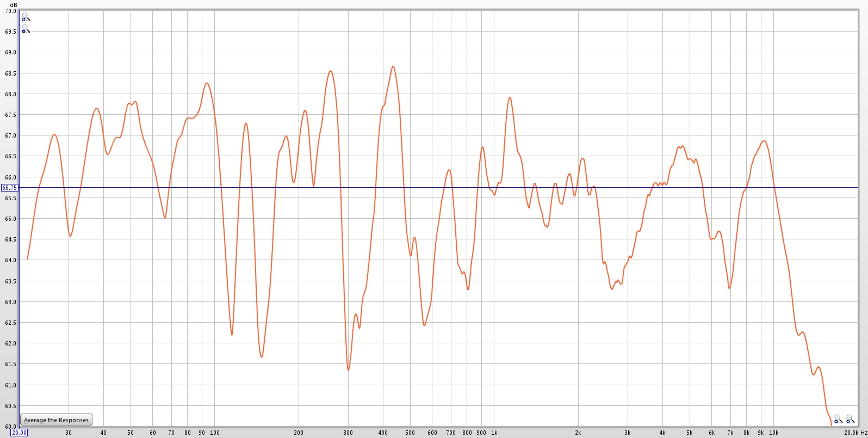Select the 60.0 label on the dB axis
The image size is (868, 438).
10,427
